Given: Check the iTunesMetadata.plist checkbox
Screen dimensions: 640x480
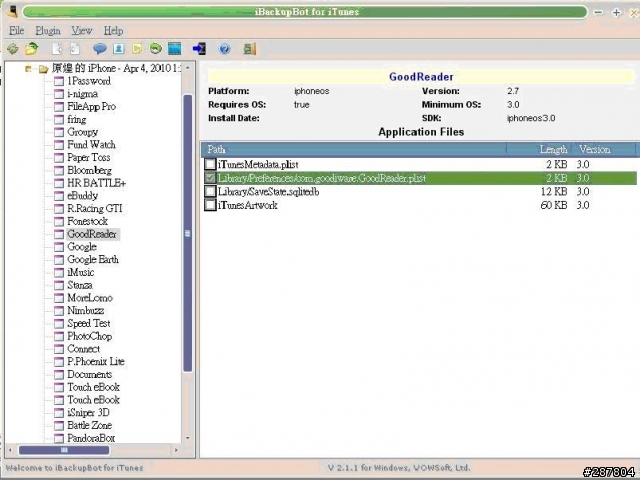Looking at the screenshot, I should coord(210,164).
